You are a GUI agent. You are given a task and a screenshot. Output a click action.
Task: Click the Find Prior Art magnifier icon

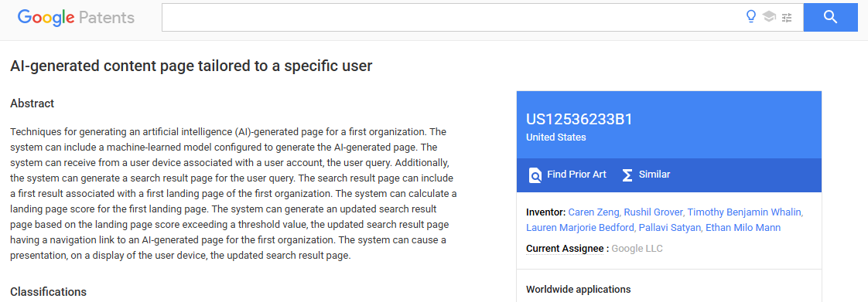pos(535,175)
